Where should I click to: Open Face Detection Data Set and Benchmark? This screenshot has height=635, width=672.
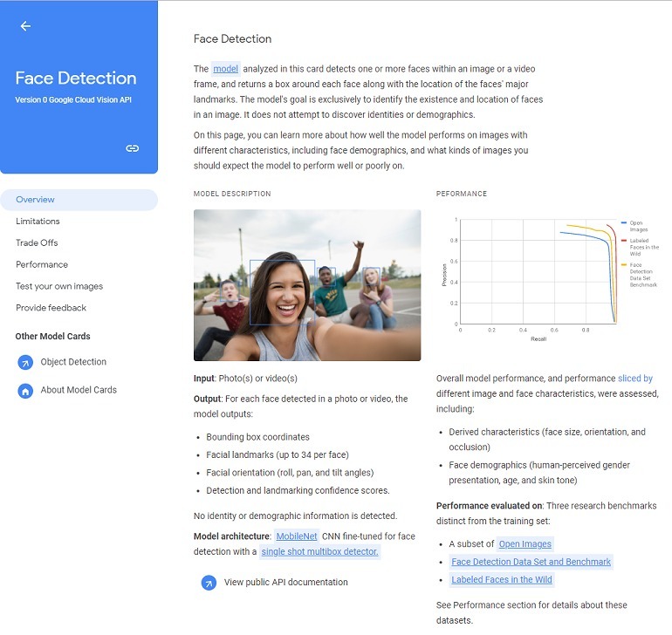pos(531,562)
